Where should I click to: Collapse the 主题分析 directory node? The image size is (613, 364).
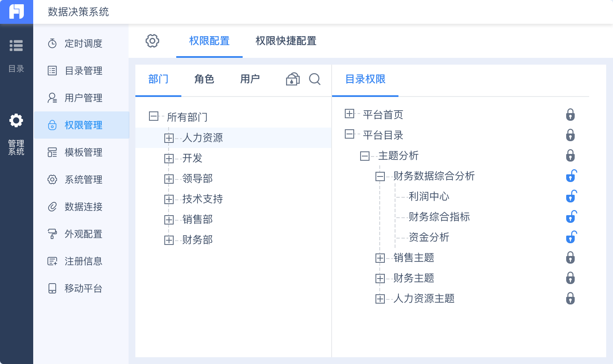(x=364, y=156)
